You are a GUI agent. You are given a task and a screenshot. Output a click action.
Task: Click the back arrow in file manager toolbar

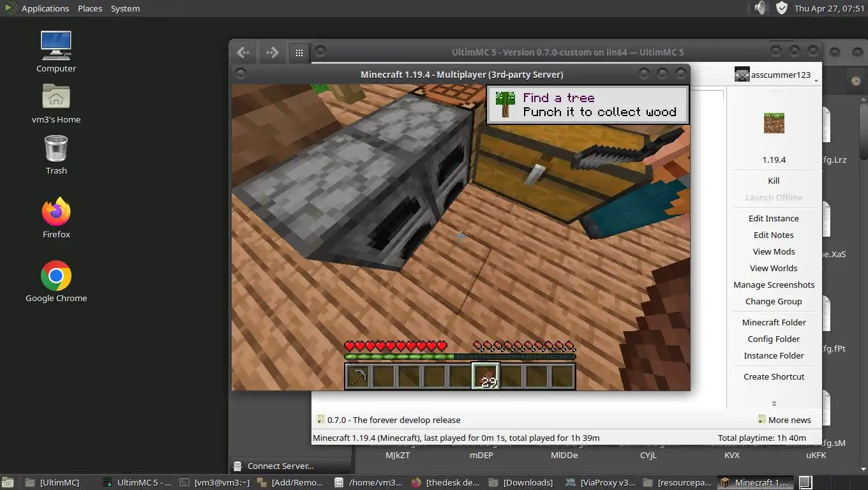pyautogui.click(x=243, y=52)
